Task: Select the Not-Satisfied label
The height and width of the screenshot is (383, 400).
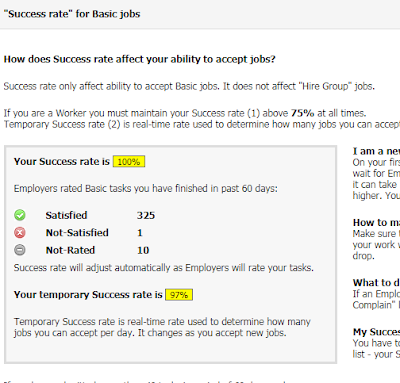Action: coord(77,233)
